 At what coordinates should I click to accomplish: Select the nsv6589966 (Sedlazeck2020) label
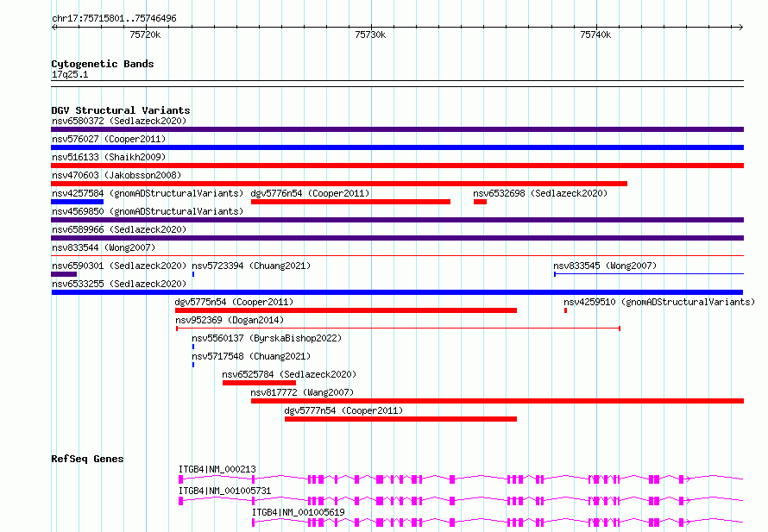(x=119, y=229)
